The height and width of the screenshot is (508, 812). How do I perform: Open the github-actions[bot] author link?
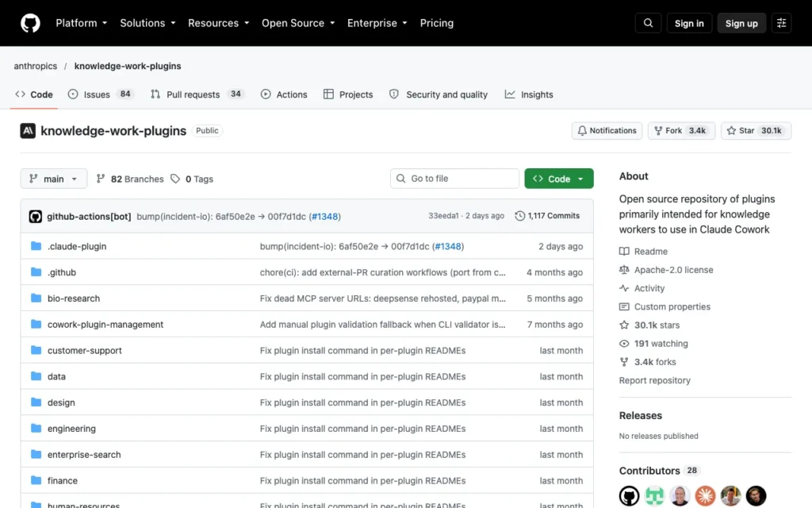pos(89,216)
